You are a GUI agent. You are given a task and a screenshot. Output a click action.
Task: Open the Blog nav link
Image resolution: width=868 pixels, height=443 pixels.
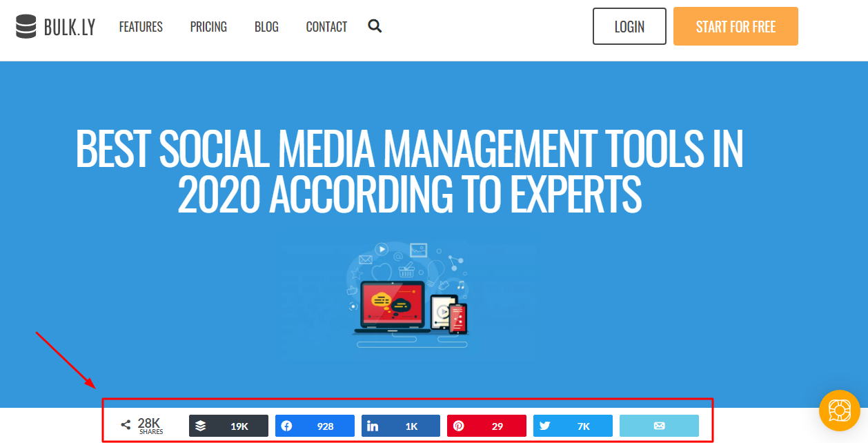pos(266,27)
